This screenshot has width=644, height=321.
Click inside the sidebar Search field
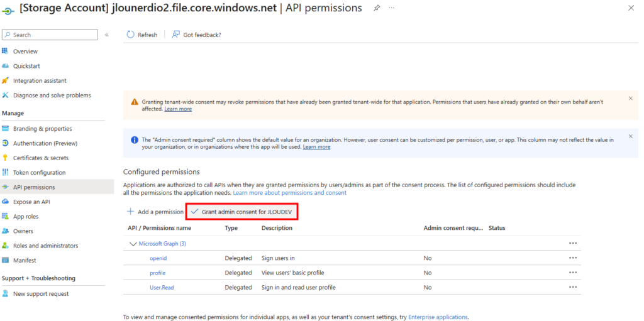click(x=50, y=35)
